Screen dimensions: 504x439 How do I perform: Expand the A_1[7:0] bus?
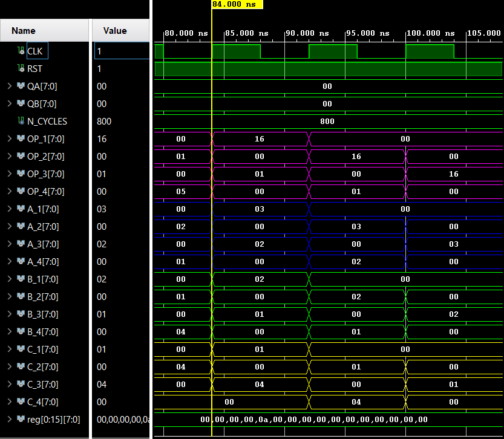pos(9,209)
